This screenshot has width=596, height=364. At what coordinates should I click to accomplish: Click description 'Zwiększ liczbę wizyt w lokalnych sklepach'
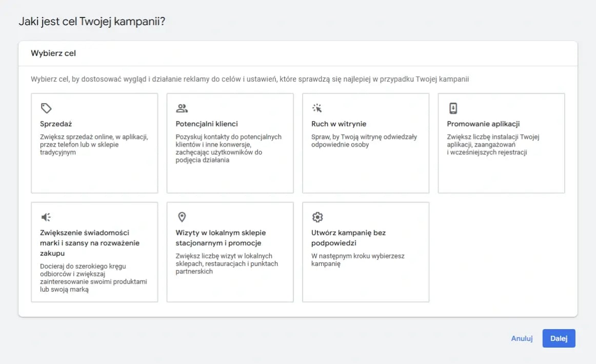(227, 264)
